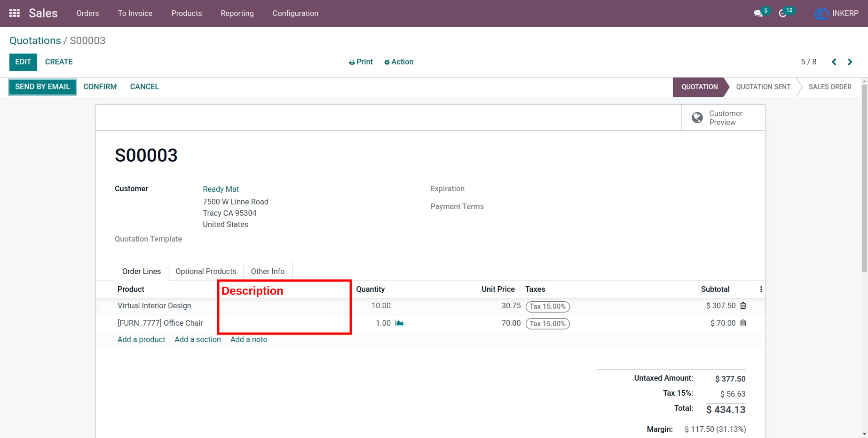Click the INKERP user logo icon
The image size is (868, 438).
coord(821,14)
